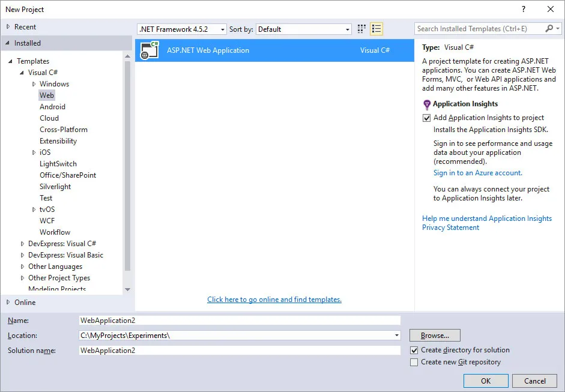This screenshot has height=392, width=565.
Task: Click the Browse... button
Action: 435,336
